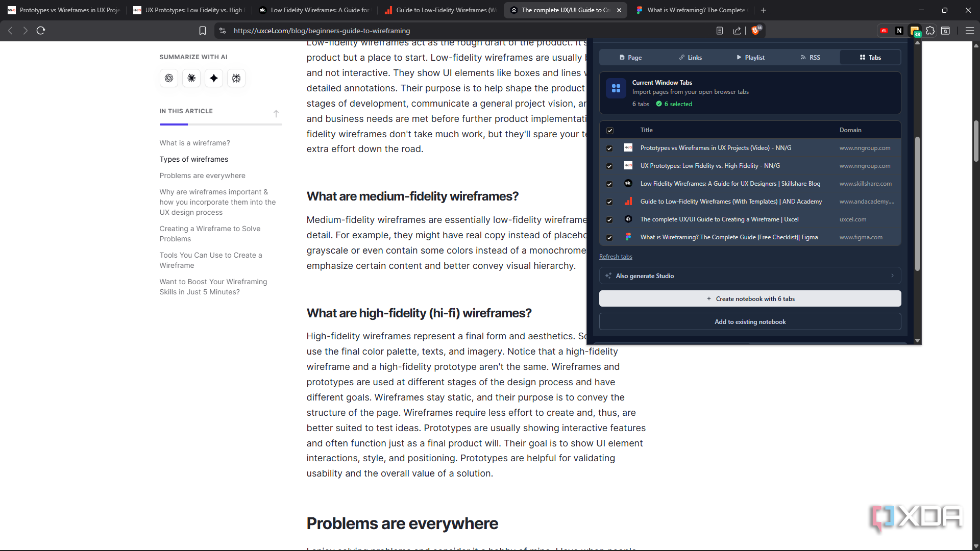Switch to the Page tab in the extension

[x=630, y=58]
